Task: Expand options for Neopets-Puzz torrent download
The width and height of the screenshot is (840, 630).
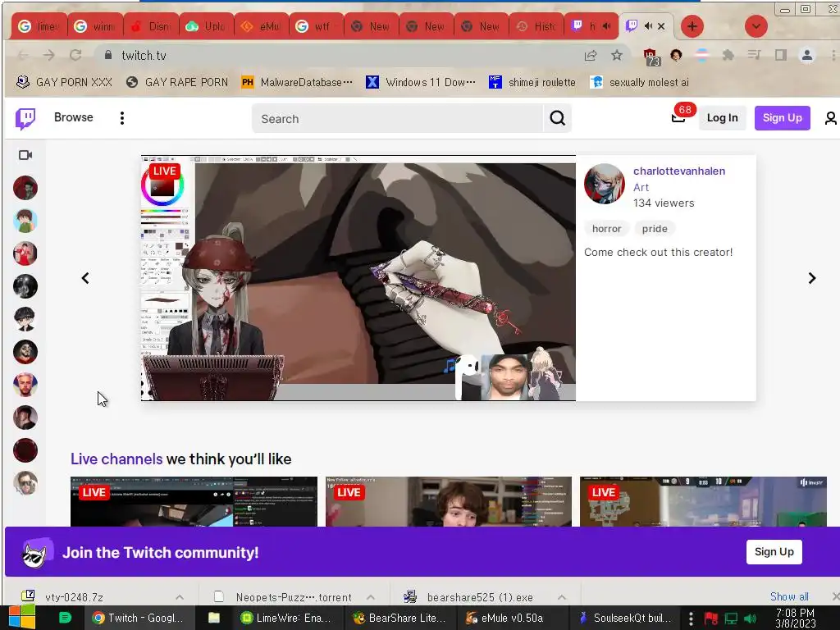Action: (371, 597)
